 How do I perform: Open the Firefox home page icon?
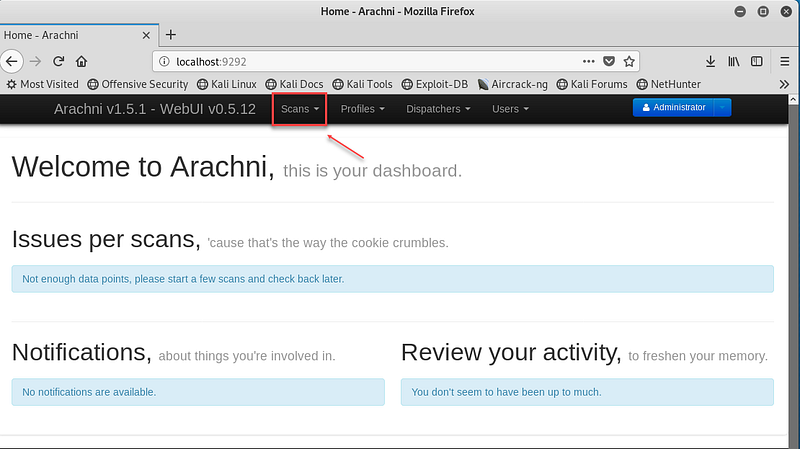pyautogui.click(x=81, y=62)
